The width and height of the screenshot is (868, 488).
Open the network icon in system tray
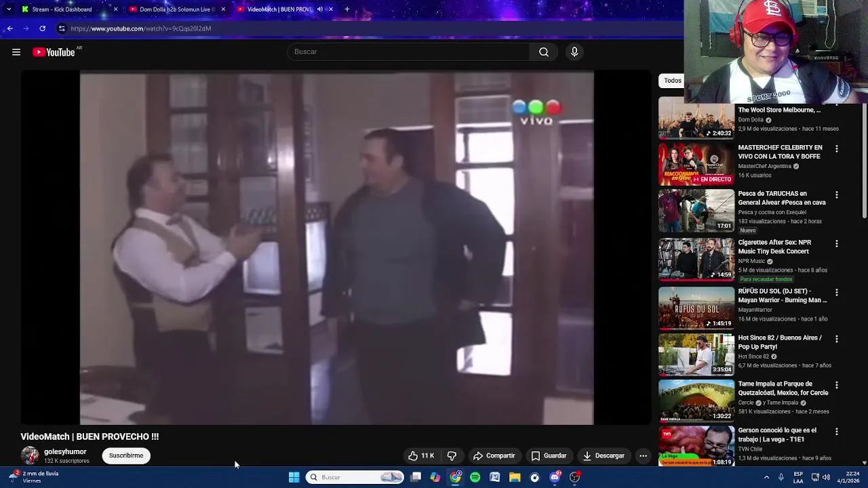(x=815, y=477)
